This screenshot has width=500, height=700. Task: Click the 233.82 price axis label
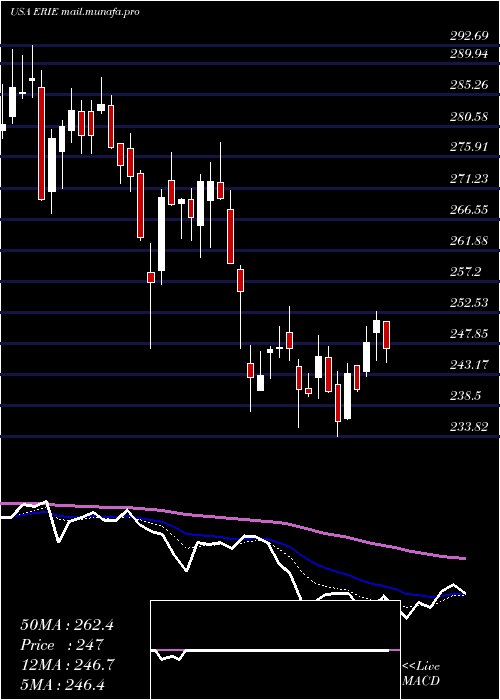[x=469, y=427]
